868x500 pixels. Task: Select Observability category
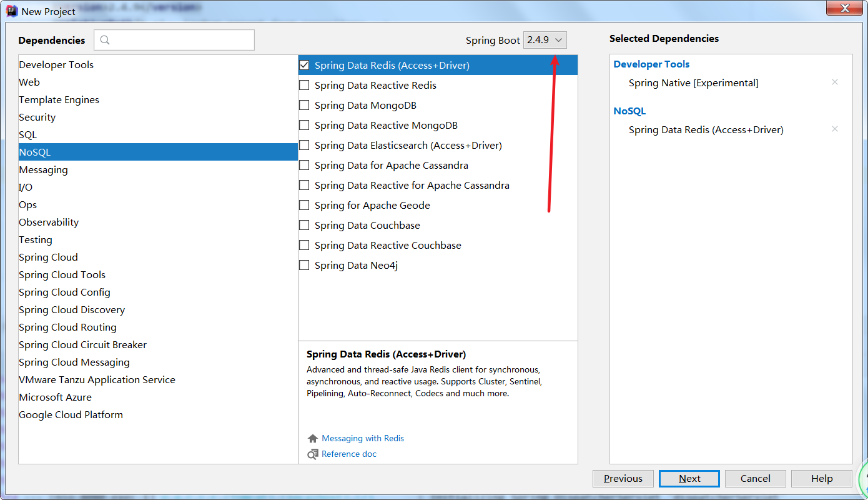158,222
